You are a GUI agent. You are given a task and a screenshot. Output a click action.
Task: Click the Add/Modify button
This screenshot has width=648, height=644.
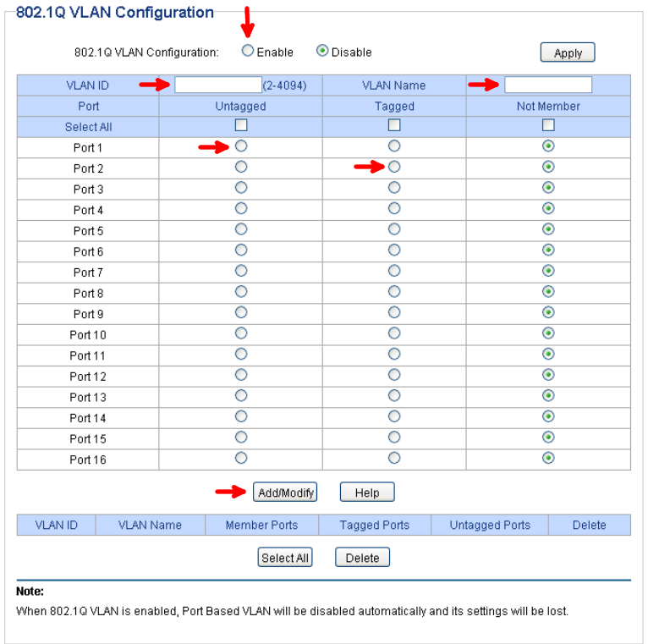coord(285,492)
